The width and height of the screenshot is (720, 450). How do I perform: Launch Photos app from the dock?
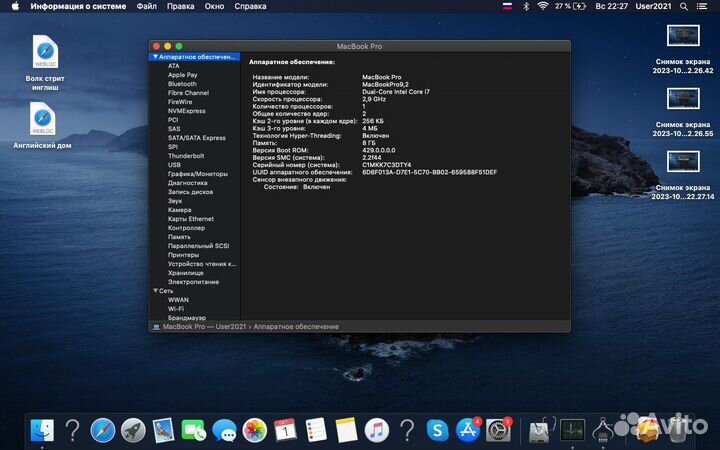254,431
